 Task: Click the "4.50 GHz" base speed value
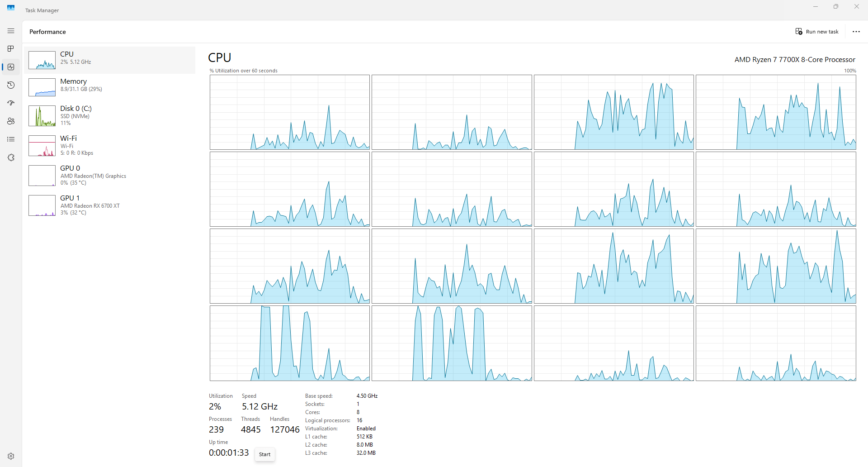tap(367, 396)
